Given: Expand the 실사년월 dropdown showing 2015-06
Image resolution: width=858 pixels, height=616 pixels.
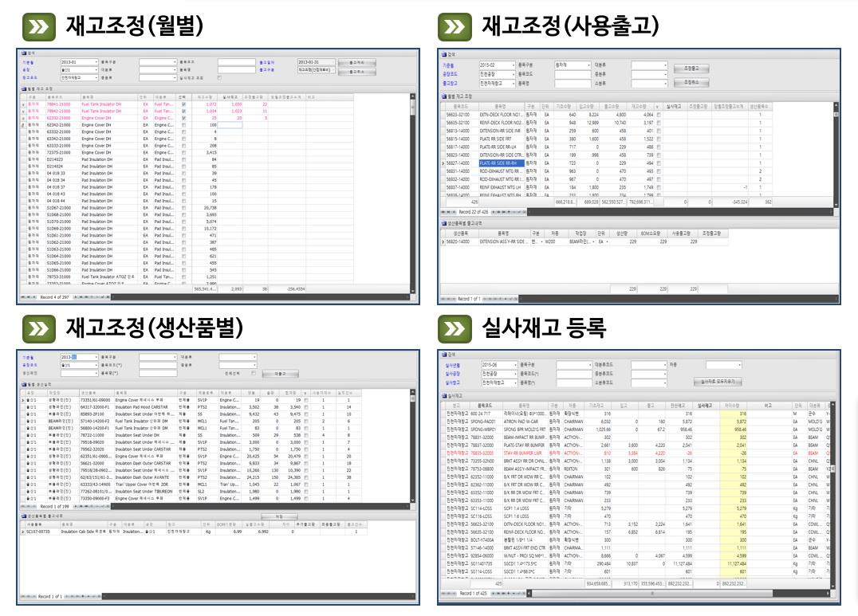Looking at the screenshot, I should click(x=514, y=364).
